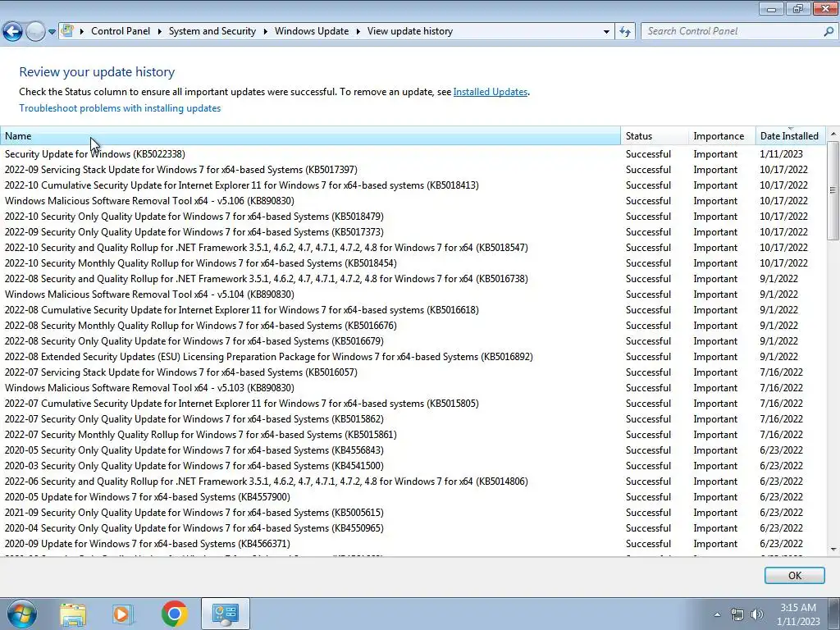Select 2022-10 Security Only Quality Update KB5018479
This screenshot has width=840, height=630.
point(413,217)
